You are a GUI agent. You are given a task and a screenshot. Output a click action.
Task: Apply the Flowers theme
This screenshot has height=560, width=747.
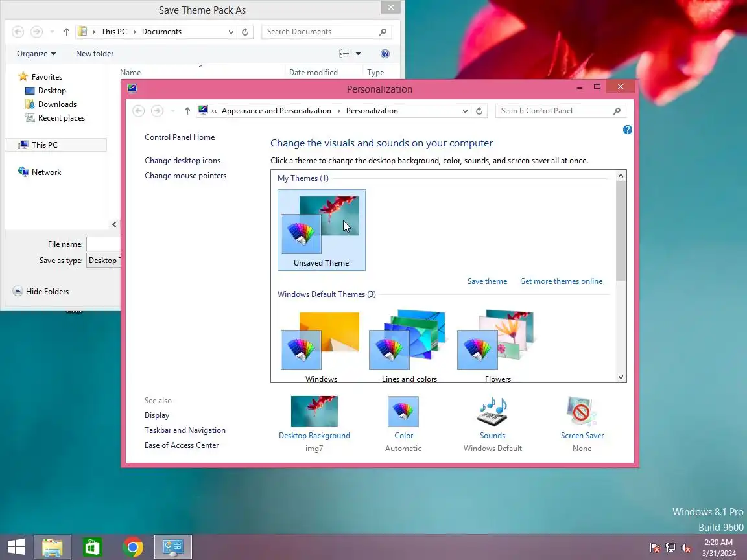497,345
